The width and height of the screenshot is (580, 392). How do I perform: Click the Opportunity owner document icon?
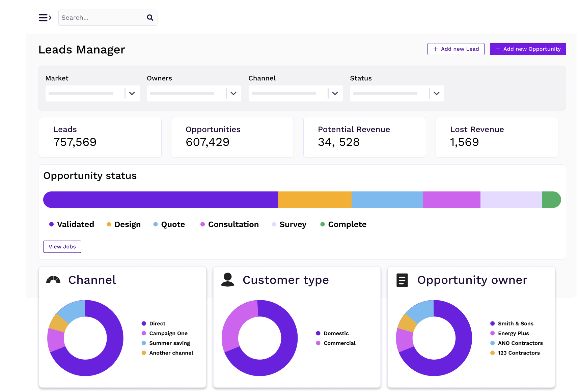tap(402, 280)
